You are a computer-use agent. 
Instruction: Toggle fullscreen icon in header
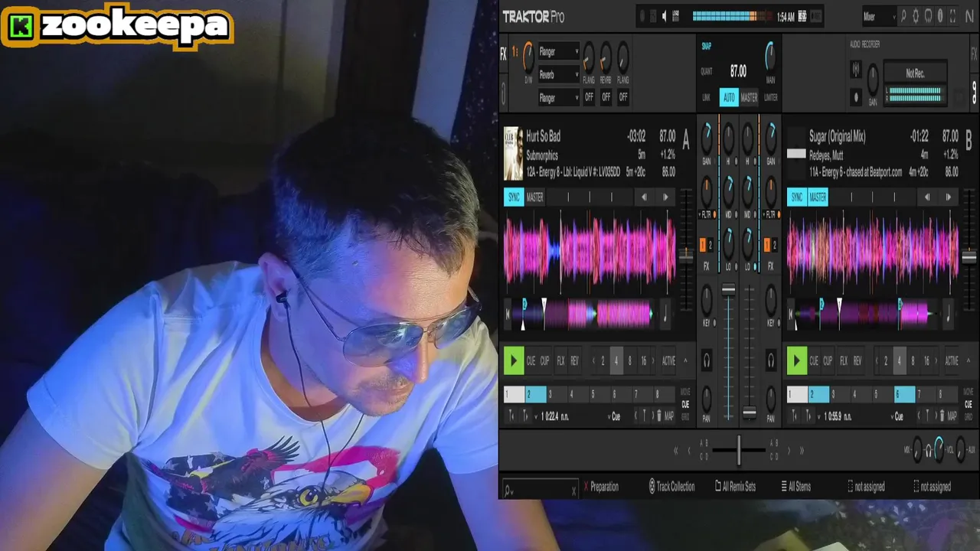[953, 15]
